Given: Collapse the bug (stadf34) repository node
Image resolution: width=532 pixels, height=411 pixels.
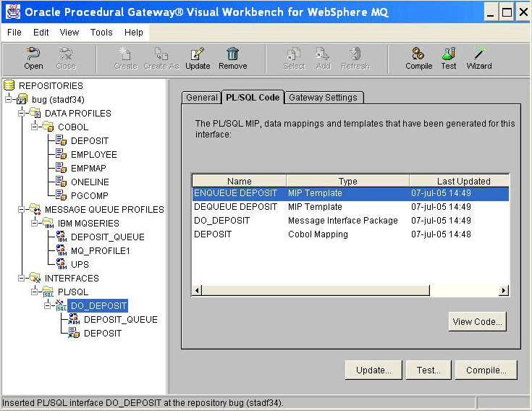Looking at the screenshot, I should [9, 99].
